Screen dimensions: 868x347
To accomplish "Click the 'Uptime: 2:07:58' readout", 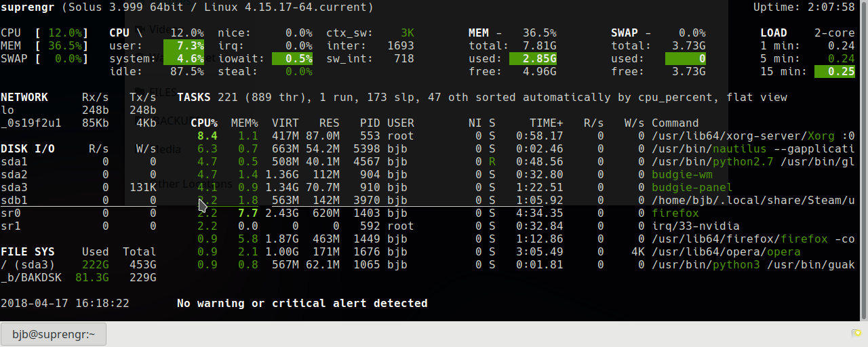I will pyautogui.click(x=804, y=7).
